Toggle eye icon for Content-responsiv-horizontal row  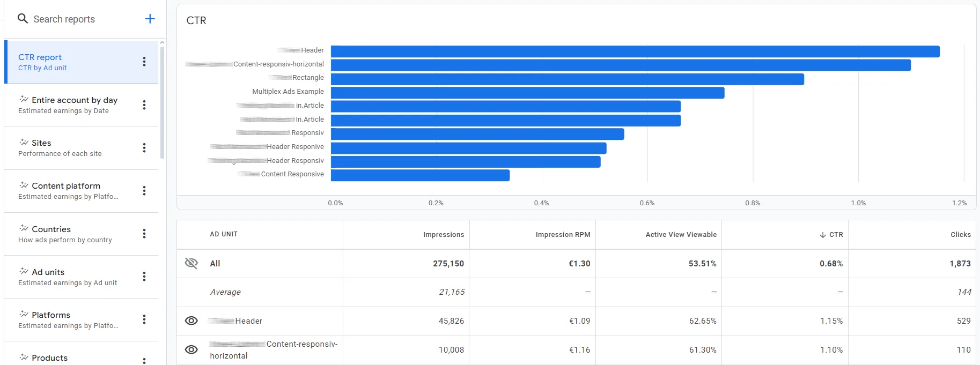[191, 349]
